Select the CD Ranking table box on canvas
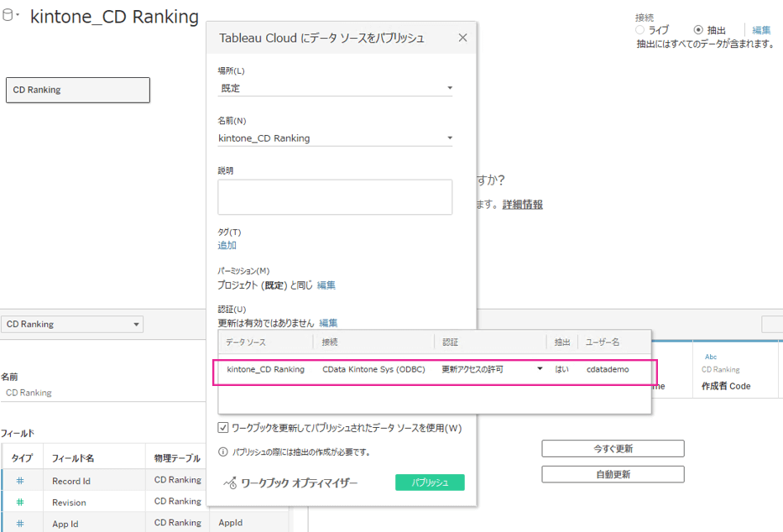 (78, 90)
